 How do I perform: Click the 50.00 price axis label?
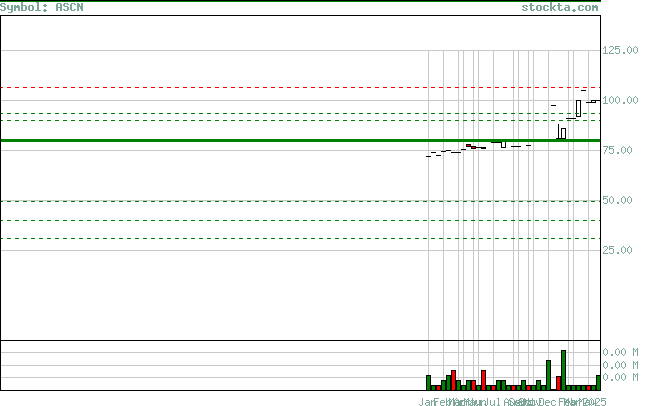(x=617, y=200)
